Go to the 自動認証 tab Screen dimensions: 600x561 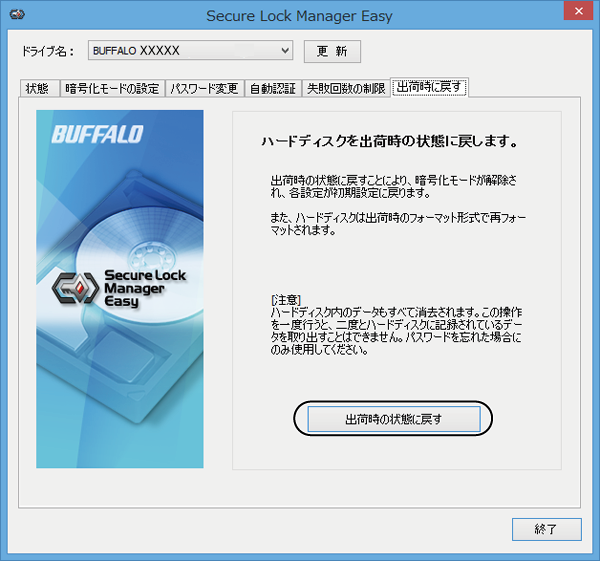[x=273, y=88]
